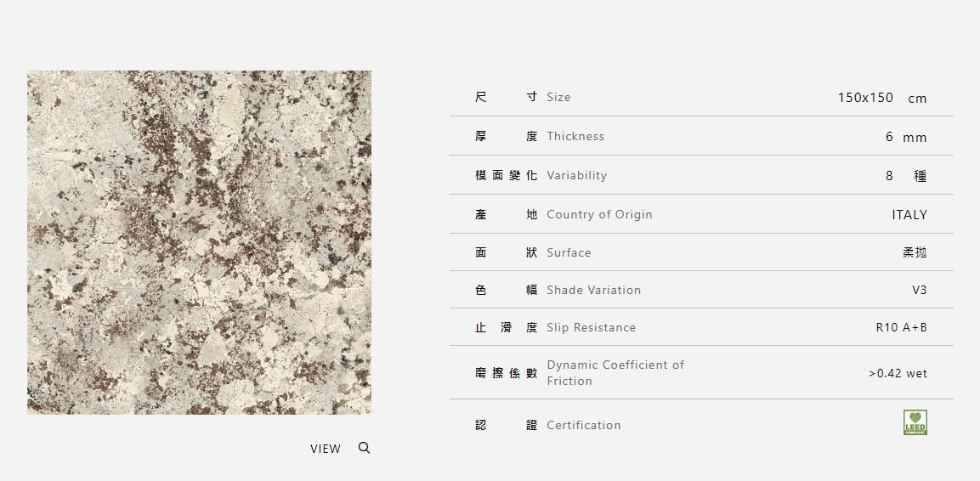Click the Size label text

[x=558, y=97]
